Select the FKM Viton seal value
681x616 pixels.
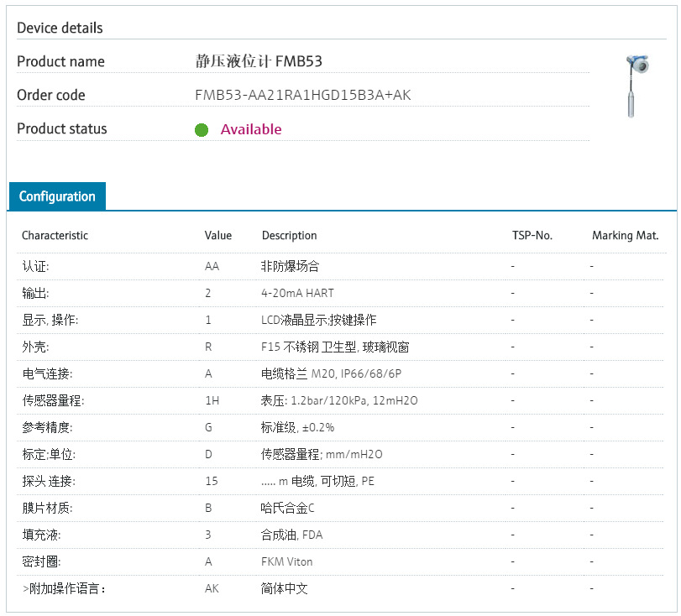(288, 561)
